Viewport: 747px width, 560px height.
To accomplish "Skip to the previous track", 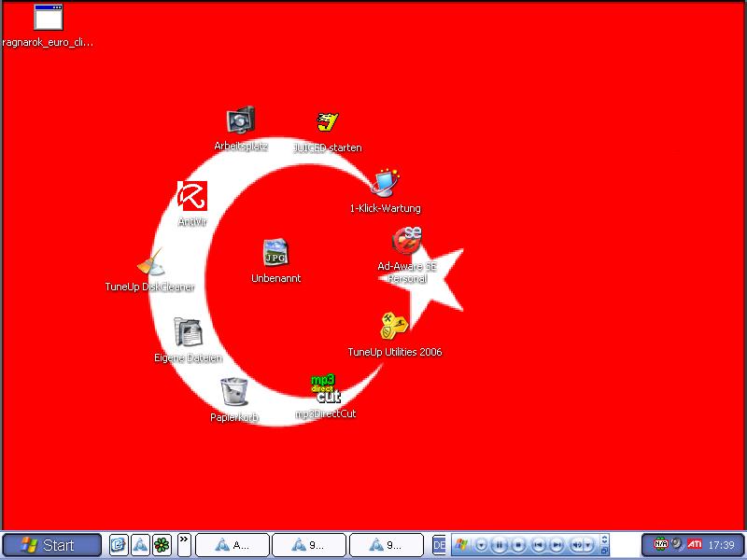I will (539, 544).
